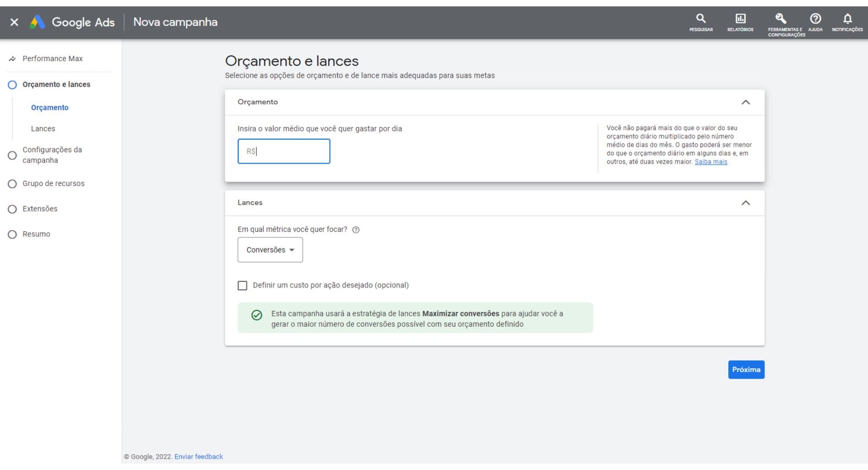Click the X to exit campaign creation
Viewport: 868px width, 470px height.
(x=14, y=22)
